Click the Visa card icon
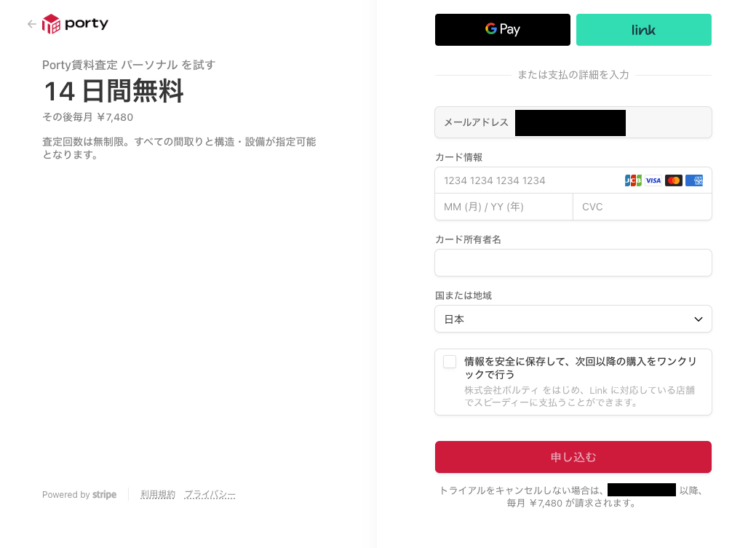 [x=653, y=180]
